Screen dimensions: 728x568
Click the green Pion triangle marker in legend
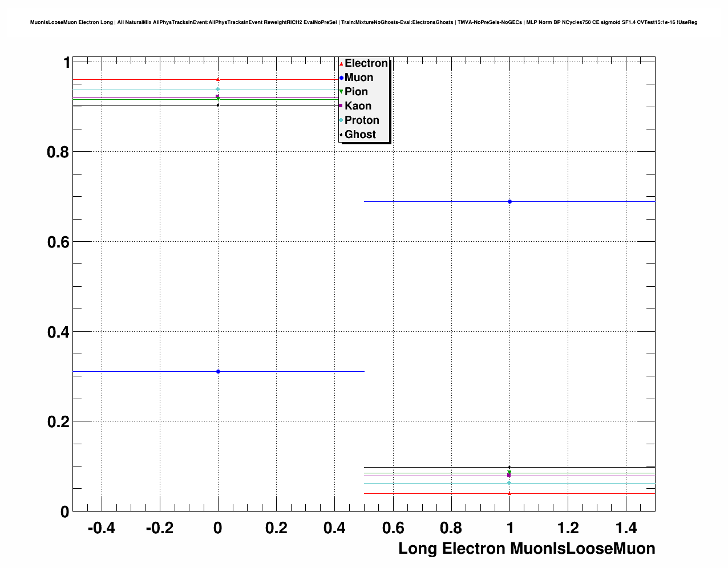(x=341, y=92)
